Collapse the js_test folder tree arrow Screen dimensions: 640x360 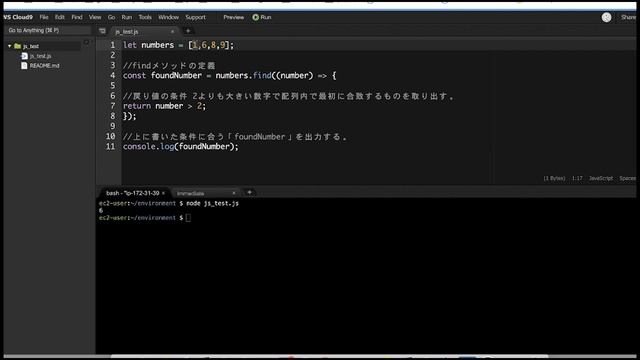coord(9,46)
